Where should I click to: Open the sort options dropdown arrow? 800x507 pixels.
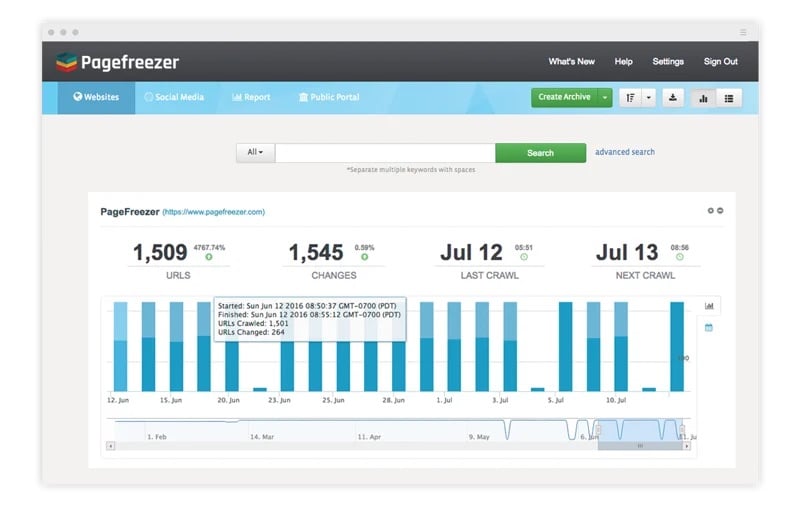pos(648,98)
